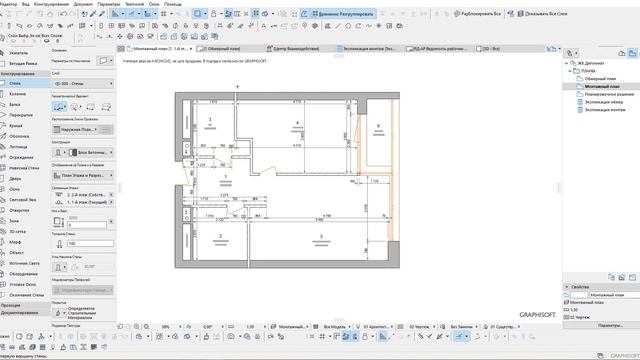The height and width of the screenshot is (360, 640).
Task: Click the Разблокировать Все button
Action: [x=478, y=14]
